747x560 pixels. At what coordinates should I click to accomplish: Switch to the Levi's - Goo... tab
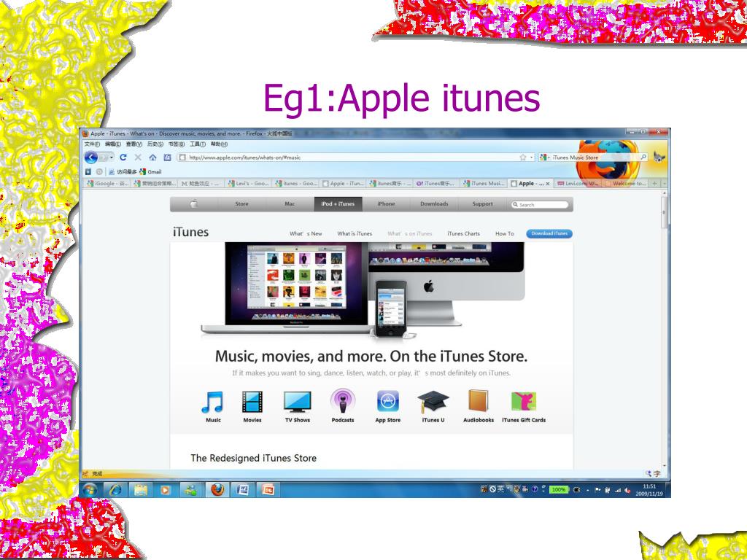coord(248,183)
